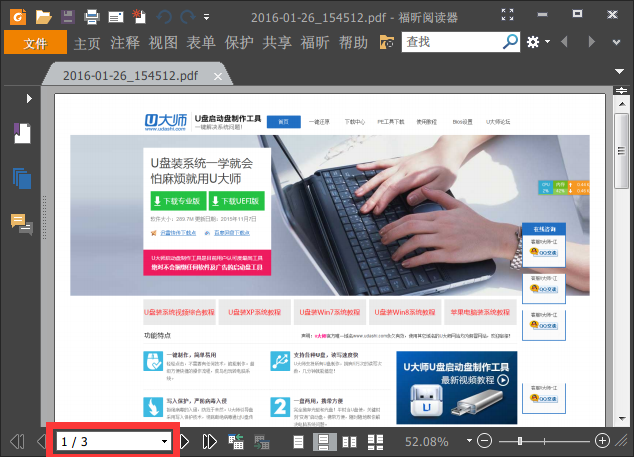
Task: Click the Foxit Reader logo icon
Action: (18, 17)
